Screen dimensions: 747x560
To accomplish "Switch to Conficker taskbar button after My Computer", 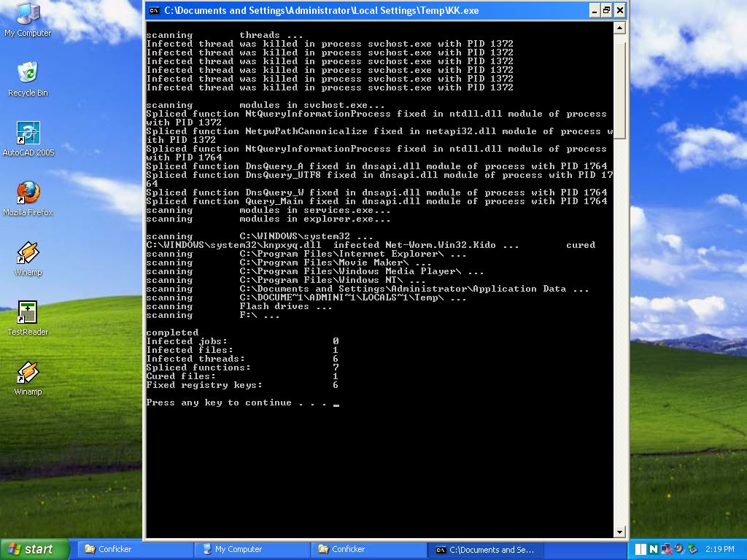I will coord(368,549).
